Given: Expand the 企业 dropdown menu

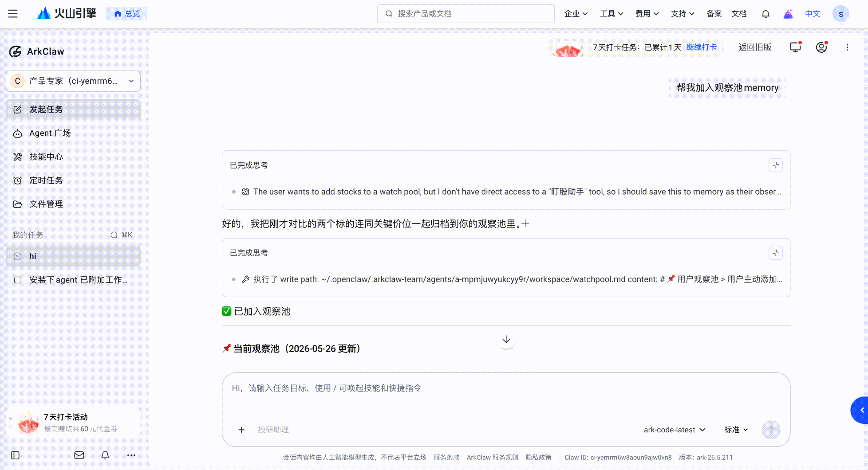Looking at the screenshot, I should pyautogui.click(x=576, y=14).
